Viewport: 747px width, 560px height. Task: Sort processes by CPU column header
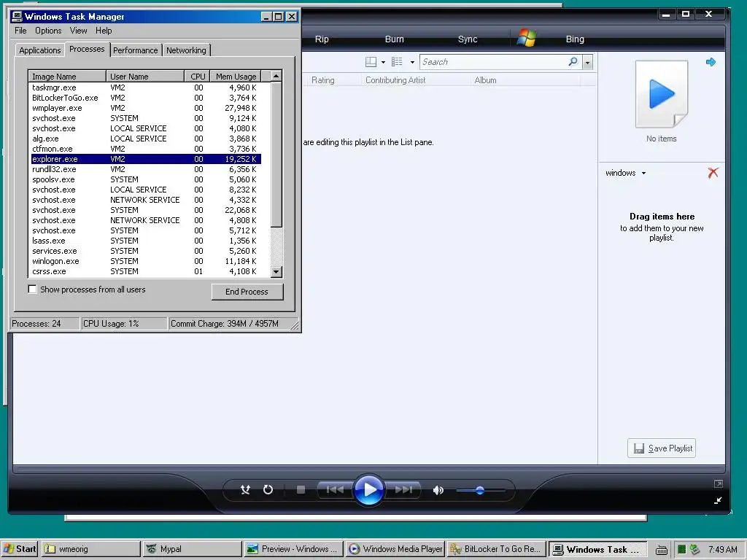197,76
